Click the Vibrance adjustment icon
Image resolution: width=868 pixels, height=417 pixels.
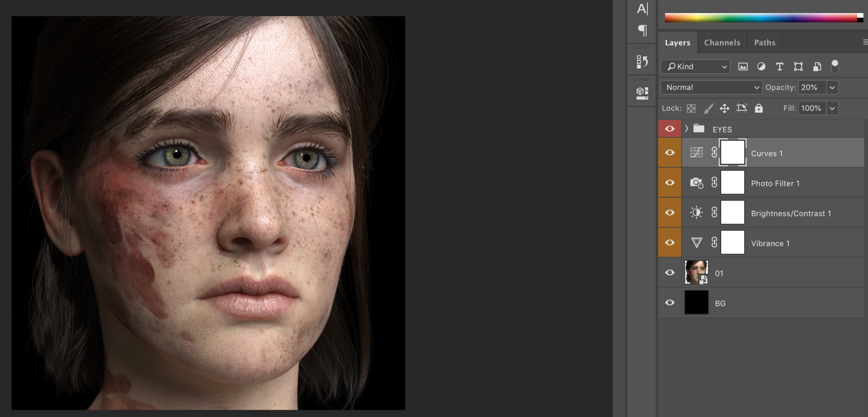[696, 242]
